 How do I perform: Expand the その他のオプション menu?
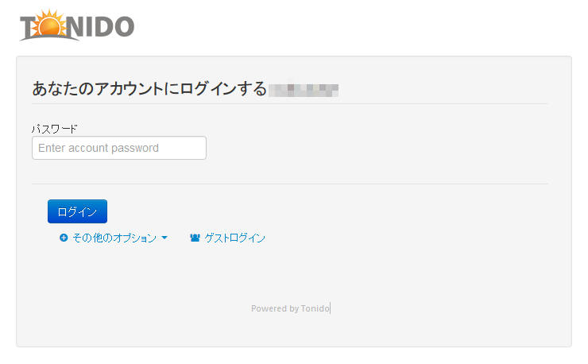[114, 238]
